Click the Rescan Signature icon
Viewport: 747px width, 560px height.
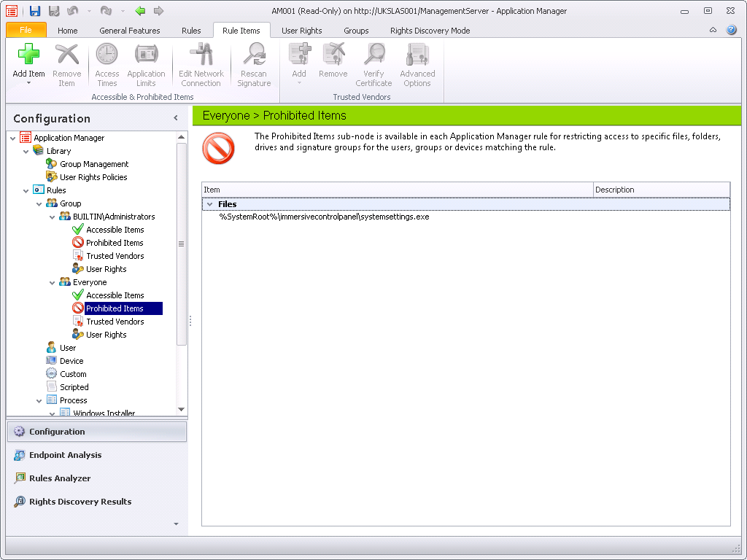(x=254, y=54)
